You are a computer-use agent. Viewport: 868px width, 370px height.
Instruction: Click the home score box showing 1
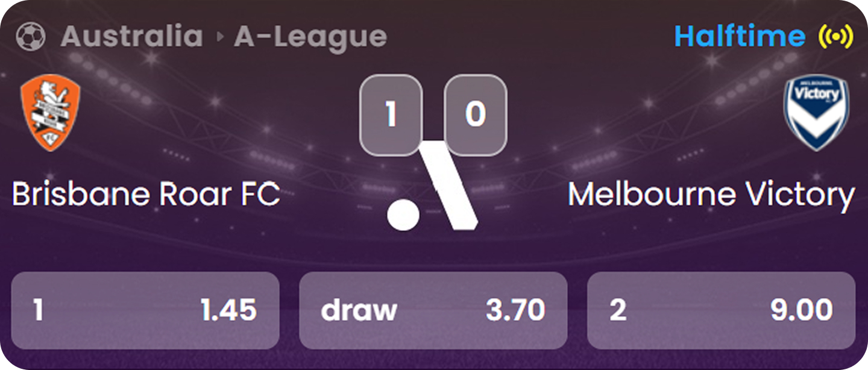390,114
